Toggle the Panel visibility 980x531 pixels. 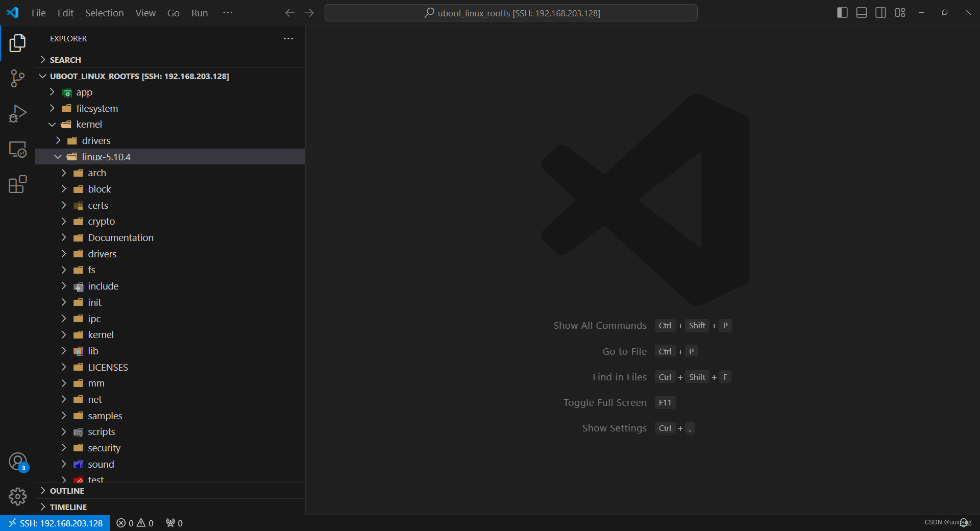point(861,12)
